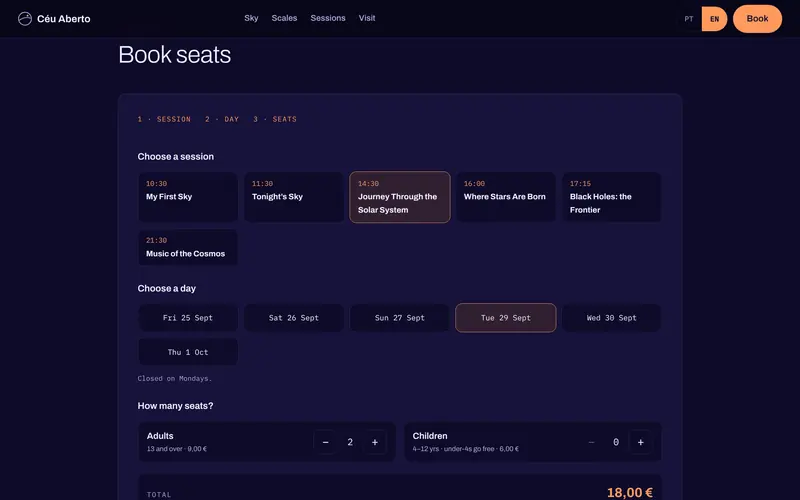Image resolution: width=800 pixels, height=500 pixels.
Task: Select Sat 26 Sept
Action: point(294,318)
